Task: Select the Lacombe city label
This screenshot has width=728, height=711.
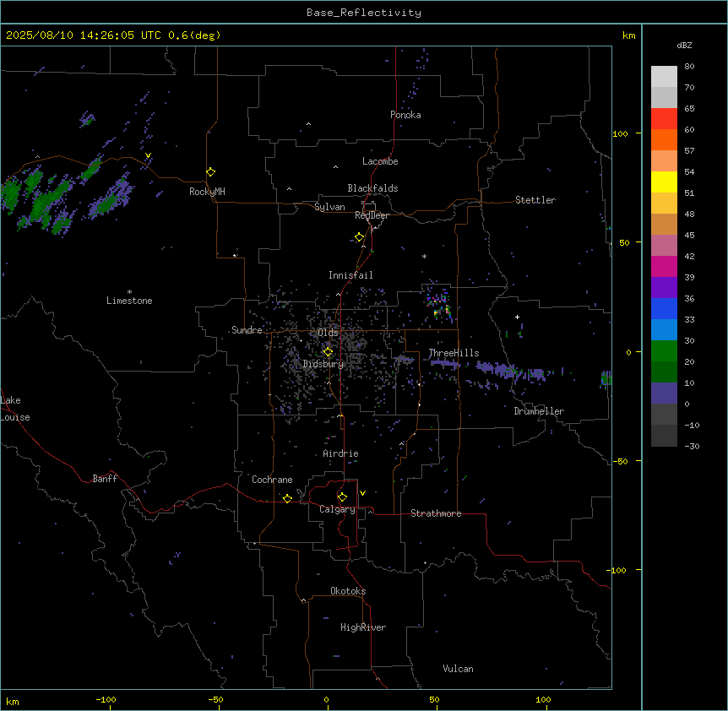Action: point(380,161)
